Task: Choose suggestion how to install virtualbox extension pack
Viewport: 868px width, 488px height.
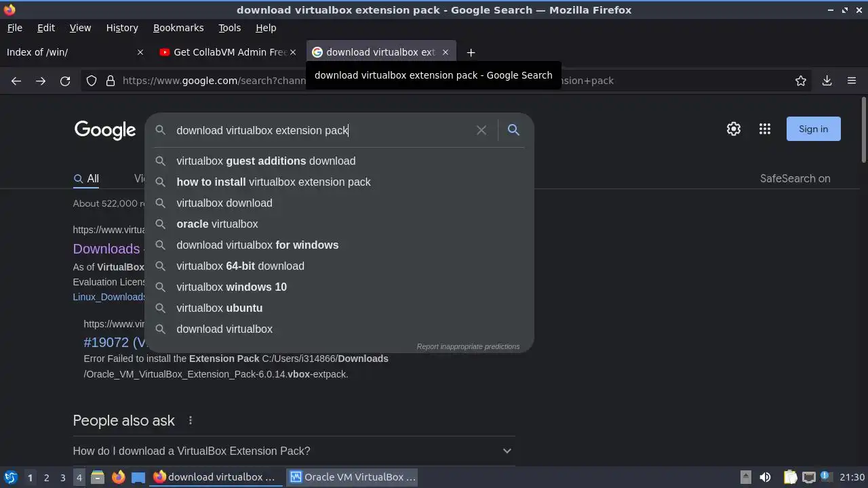Action: (339, 182)
